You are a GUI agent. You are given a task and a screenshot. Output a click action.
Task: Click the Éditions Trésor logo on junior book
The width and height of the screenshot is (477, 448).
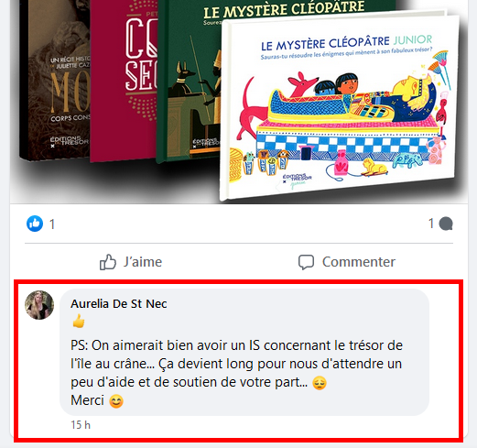(296, 180)
